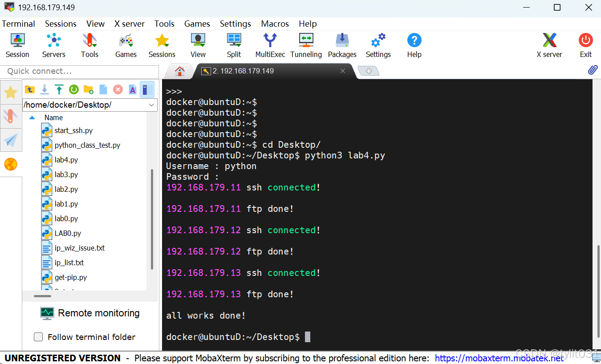Create a new folder in SFTP browser
Viewport: 601px width, 364px height.
(89, 89)
